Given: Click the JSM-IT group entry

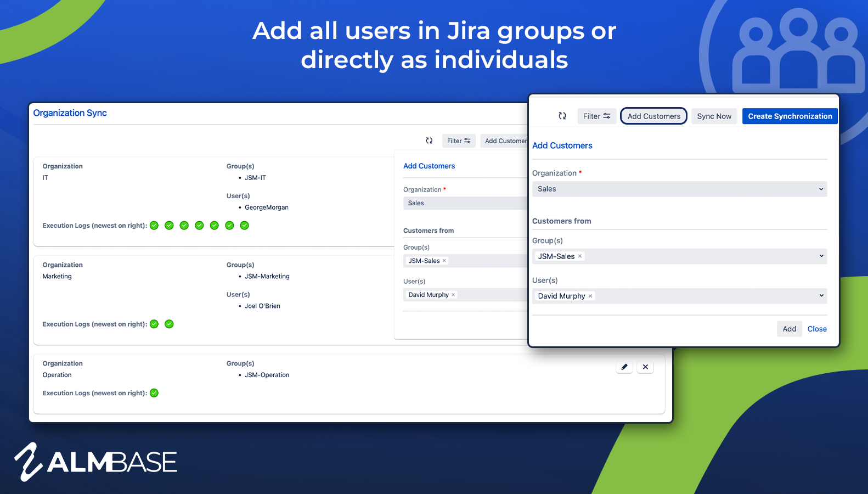Looking at the screenshot, I should 255,178.
